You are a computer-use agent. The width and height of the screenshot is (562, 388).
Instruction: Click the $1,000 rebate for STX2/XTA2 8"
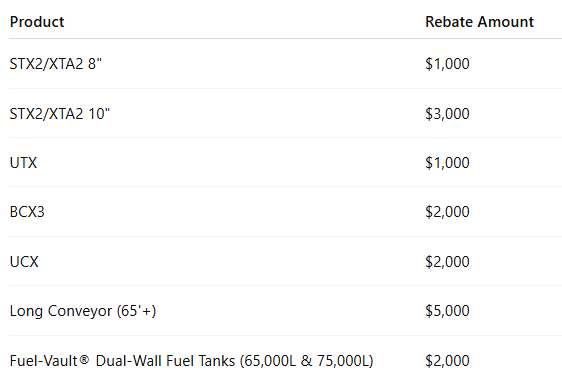point(447,64)
